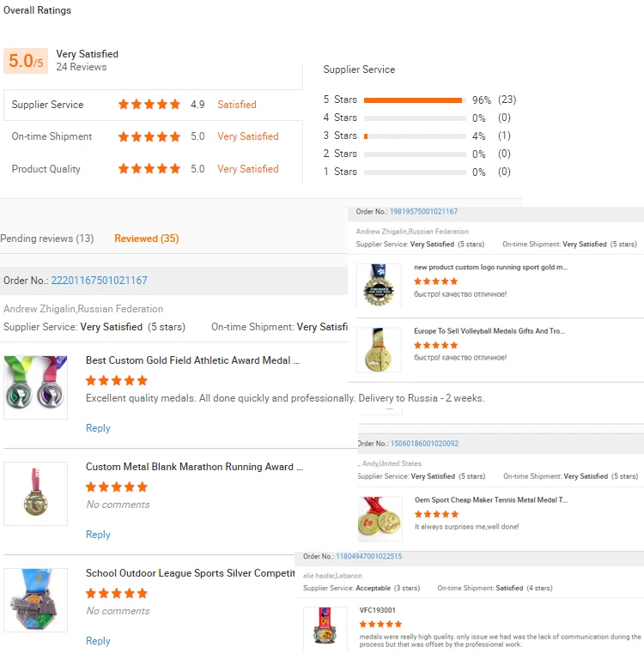View the running sport gold medal thumbnail
644x659 pixels.
[x=379, y=286]
